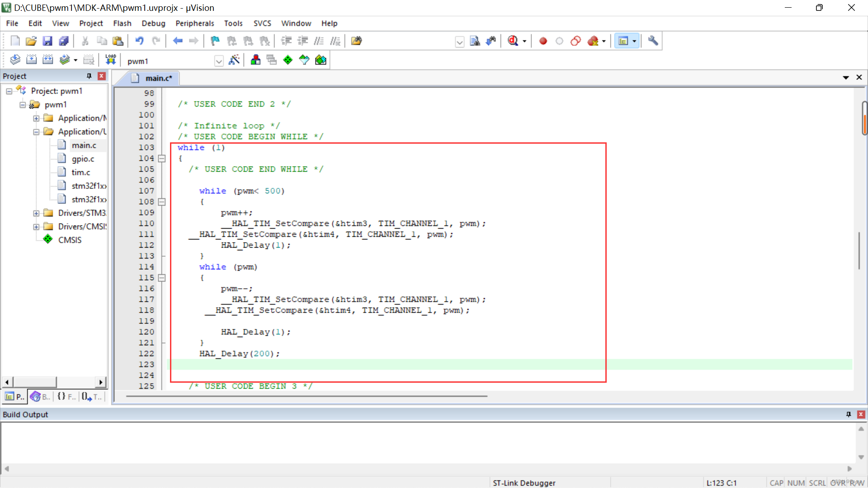Pin the Project panel with the pushpin
The width and height of the screenshot is (868, 488).
click(89, 76)
